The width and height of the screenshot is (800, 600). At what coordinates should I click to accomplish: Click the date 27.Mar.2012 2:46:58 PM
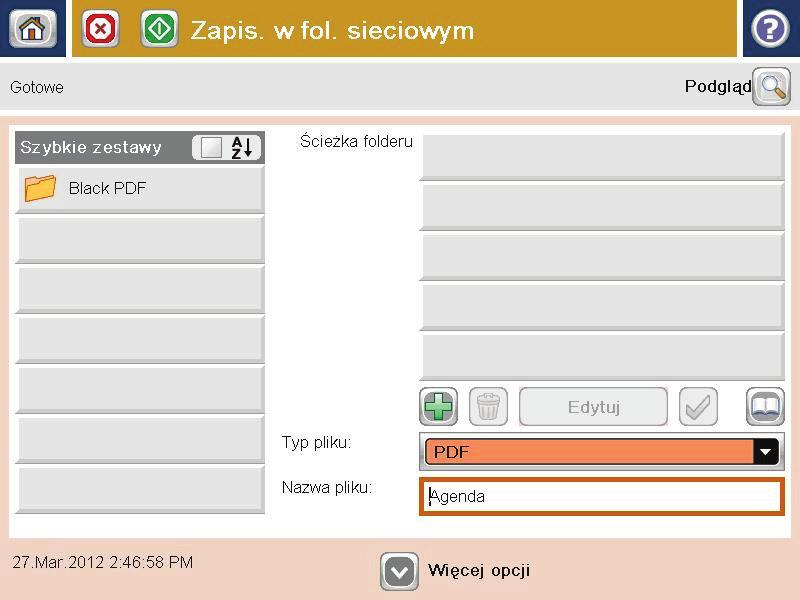click(x=103, y=562)
